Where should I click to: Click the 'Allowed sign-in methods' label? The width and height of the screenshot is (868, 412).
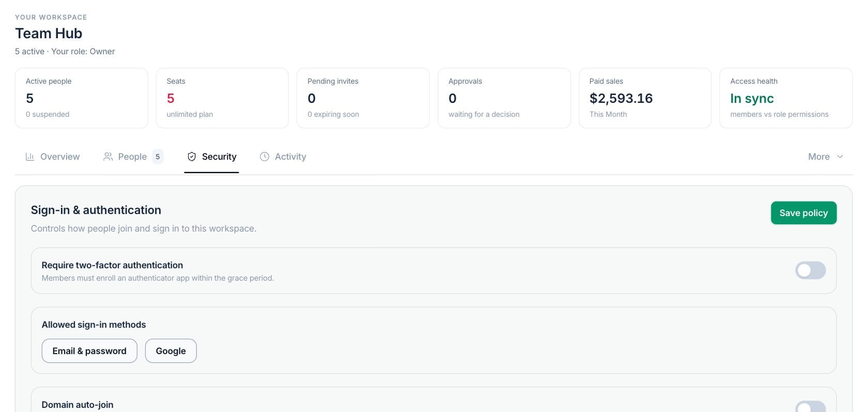point(94,325)
